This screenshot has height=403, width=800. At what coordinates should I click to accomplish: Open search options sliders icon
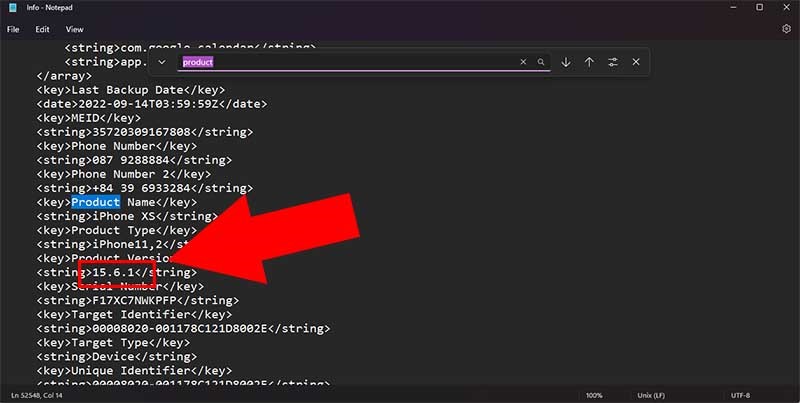click(613, 62)
